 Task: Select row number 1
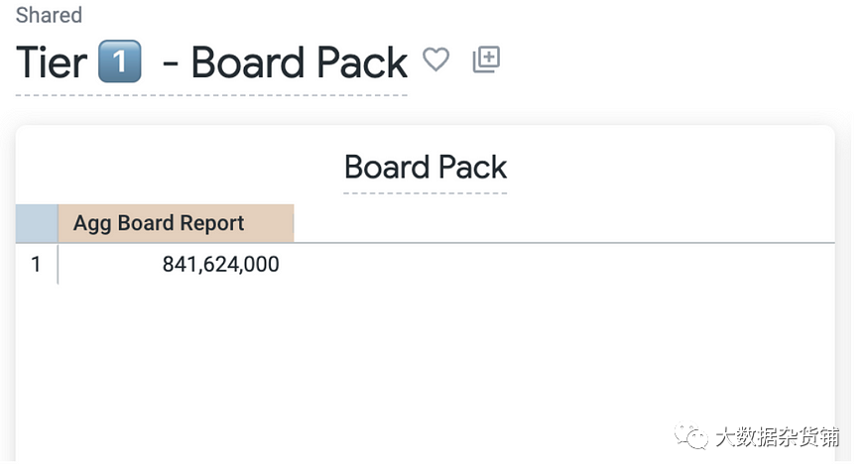37,265
